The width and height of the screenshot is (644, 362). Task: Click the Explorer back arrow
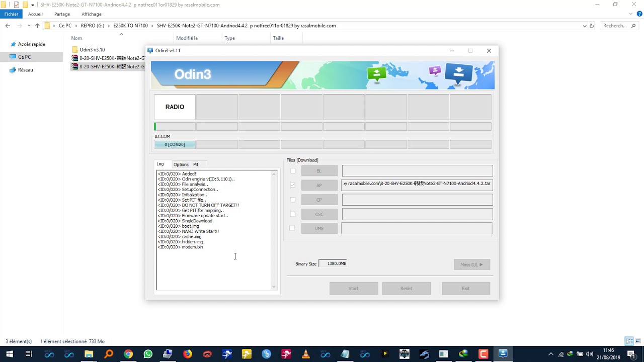[x=8, y=26]
